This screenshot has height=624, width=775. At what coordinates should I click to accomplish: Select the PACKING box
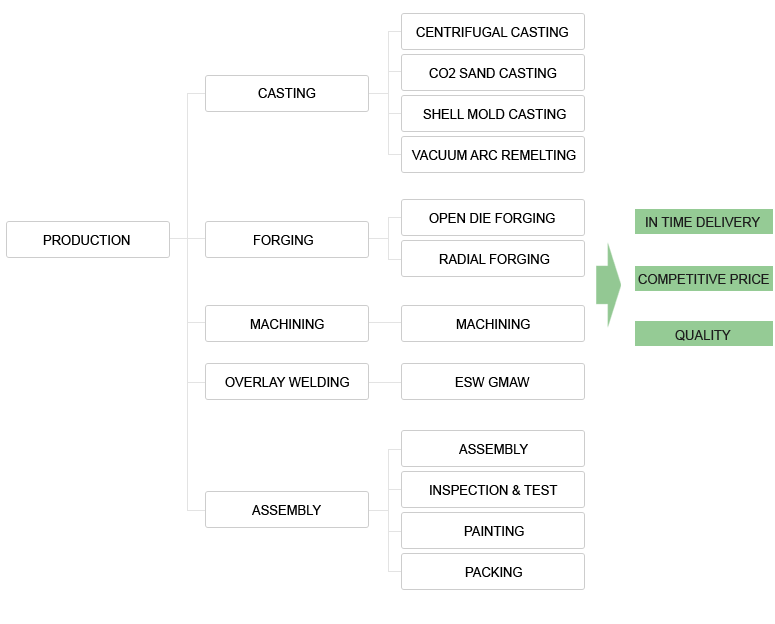493,572
